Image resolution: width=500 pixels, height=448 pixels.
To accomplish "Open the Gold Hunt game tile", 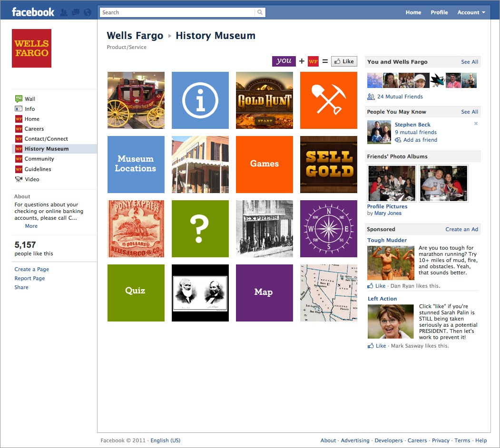I will (x=265, y=100).
